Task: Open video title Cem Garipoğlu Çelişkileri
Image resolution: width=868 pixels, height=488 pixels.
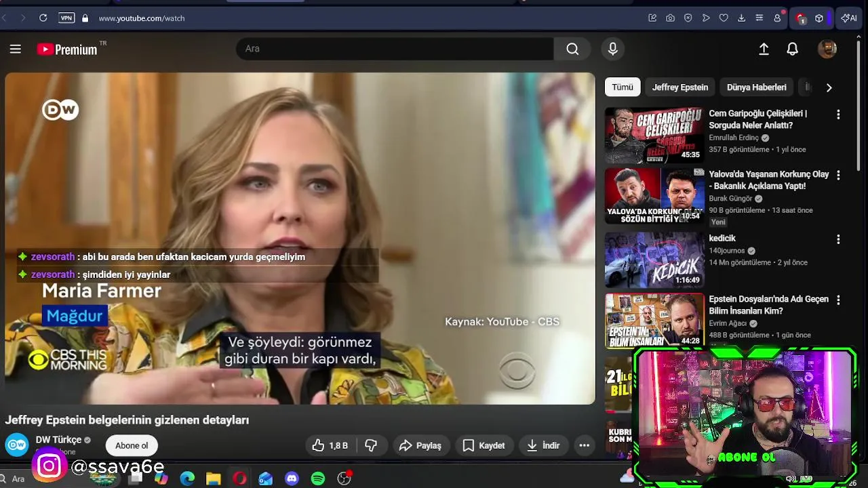Action: [x=757, y=119]
